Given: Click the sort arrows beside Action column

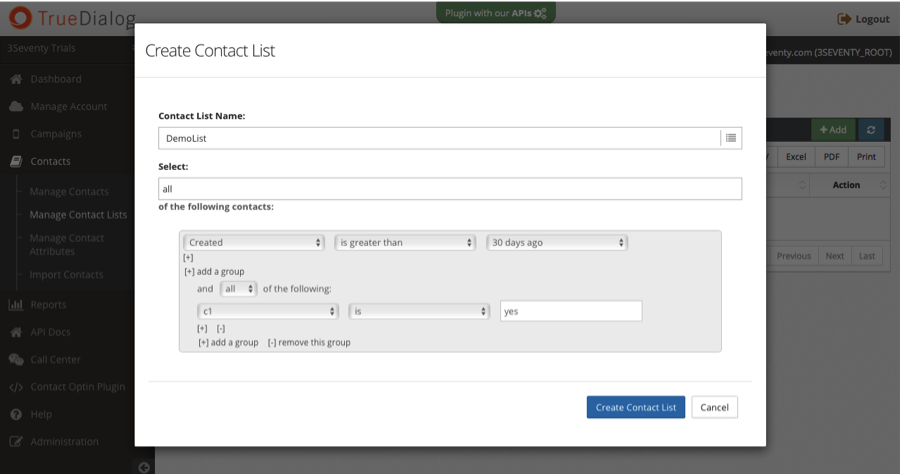Looking at the screenshot, I should [883, 185].
